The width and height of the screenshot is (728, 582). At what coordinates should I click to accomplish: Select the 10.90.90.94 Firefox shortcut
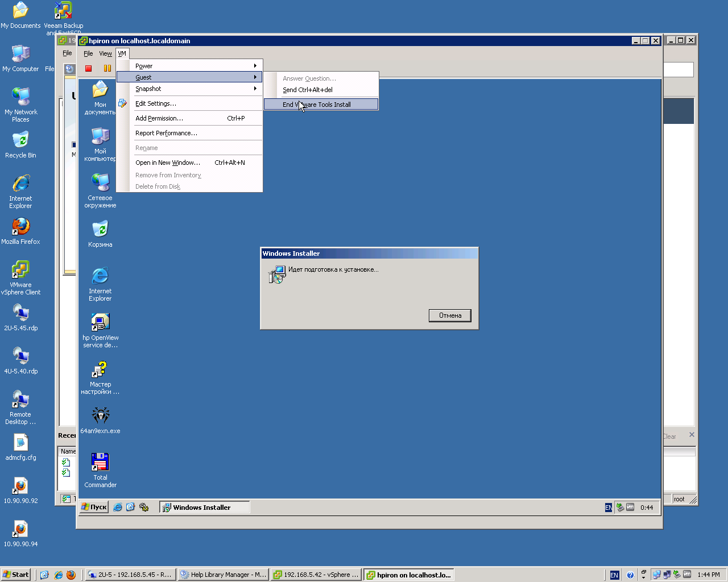click(20, 533)
